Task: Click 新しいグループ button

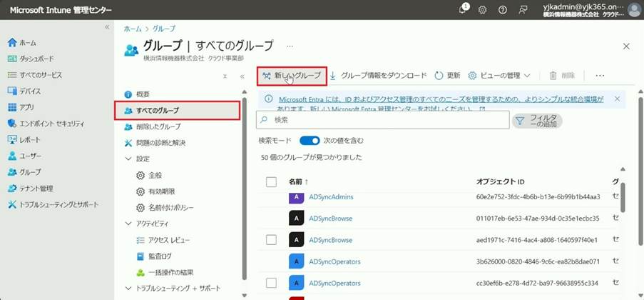Action: [x=292, y=76]
